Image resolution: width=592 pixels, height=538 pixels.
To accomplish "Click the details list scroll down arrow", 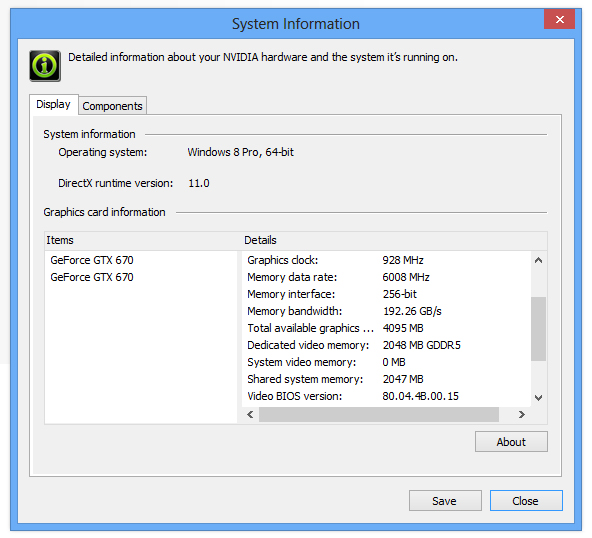I will pos(539,398).
